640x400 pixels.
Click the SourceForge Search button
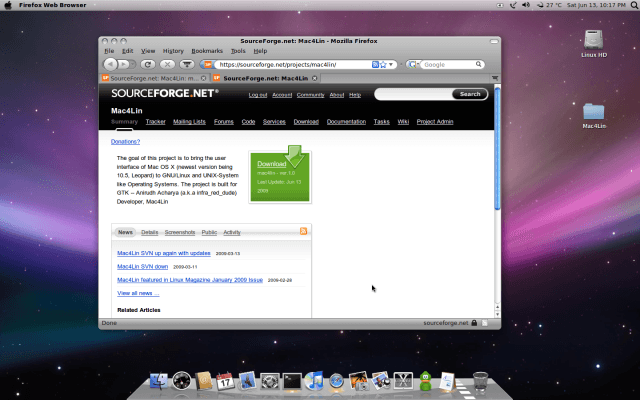470,94
